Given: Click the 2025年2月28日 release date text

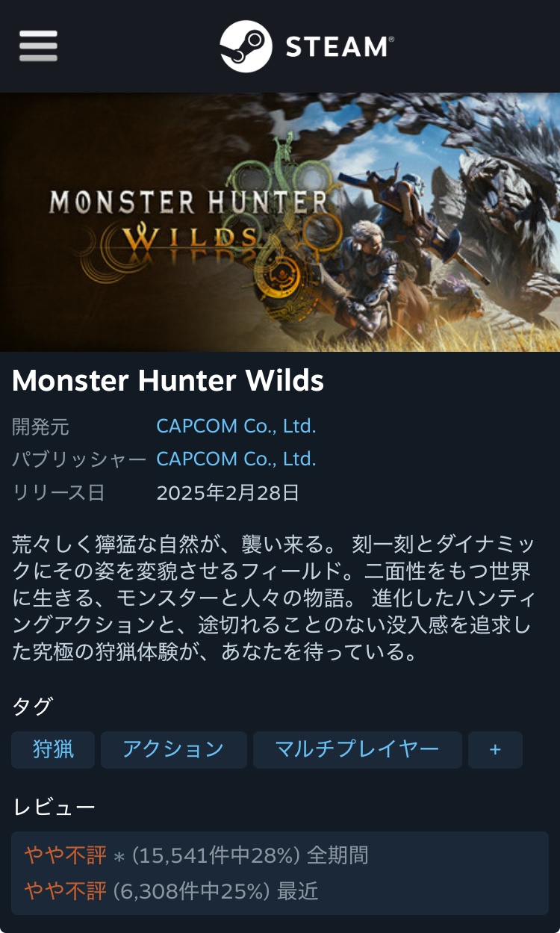Looking at the screenshot, I should point(228,492).
